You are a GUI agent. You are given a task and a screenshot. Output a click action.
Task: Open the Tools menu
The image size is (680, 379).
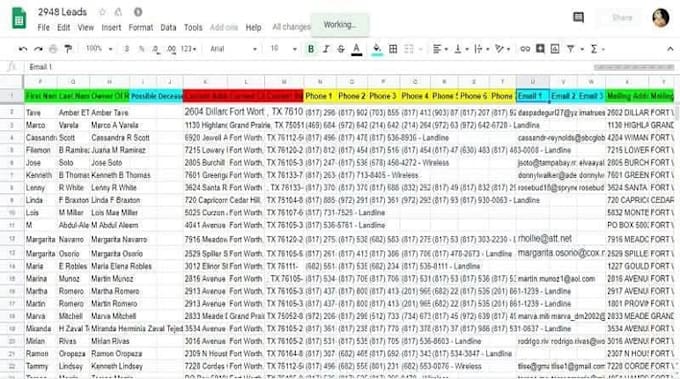[x=193, y=27]
